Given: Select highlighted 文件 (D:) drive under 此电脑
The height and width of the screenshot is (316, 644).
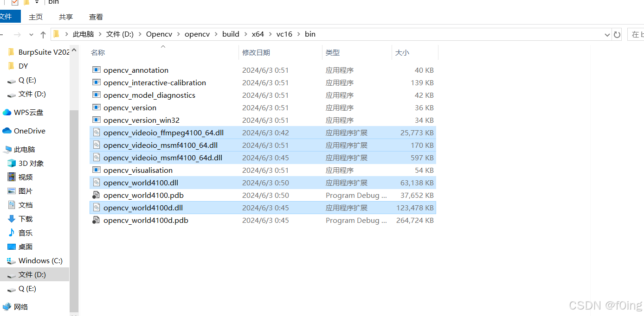Looking at the screenshot, I should point(34,274).
